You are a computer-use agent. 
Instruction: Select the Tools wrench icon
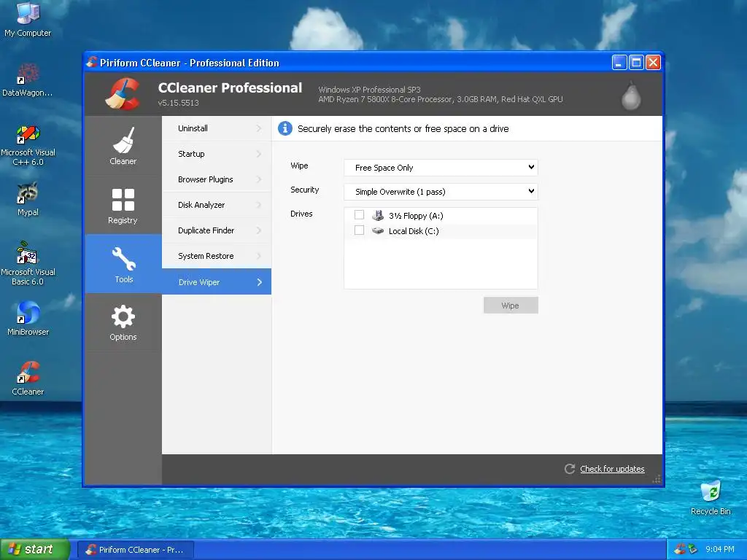(x=123, y=259)
